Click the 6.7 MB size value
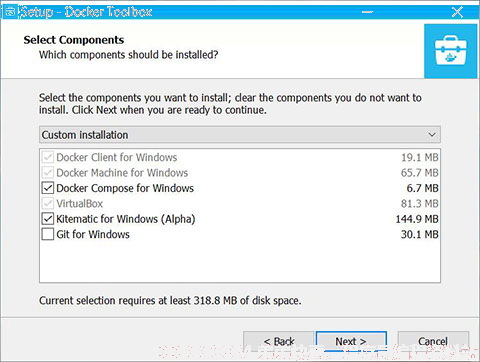 [x=422, y=188]
